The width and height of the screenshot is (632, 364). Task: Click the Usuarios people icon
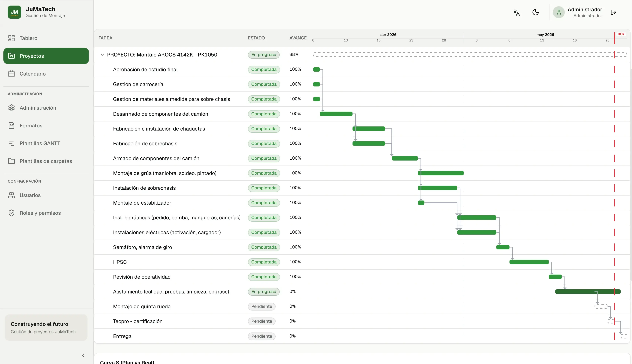(x=11, y=195)
